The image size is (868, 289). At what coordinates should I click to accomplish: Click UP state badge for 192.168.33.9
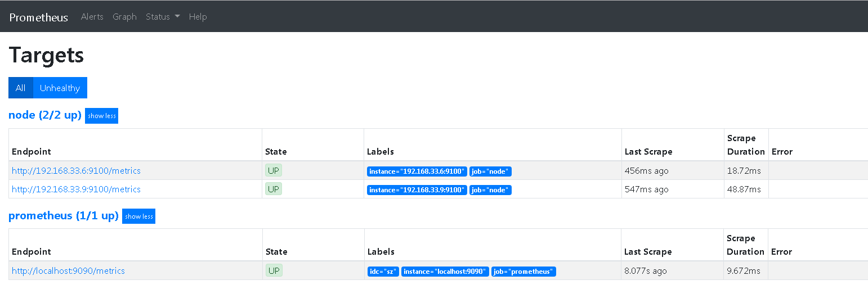274,189
